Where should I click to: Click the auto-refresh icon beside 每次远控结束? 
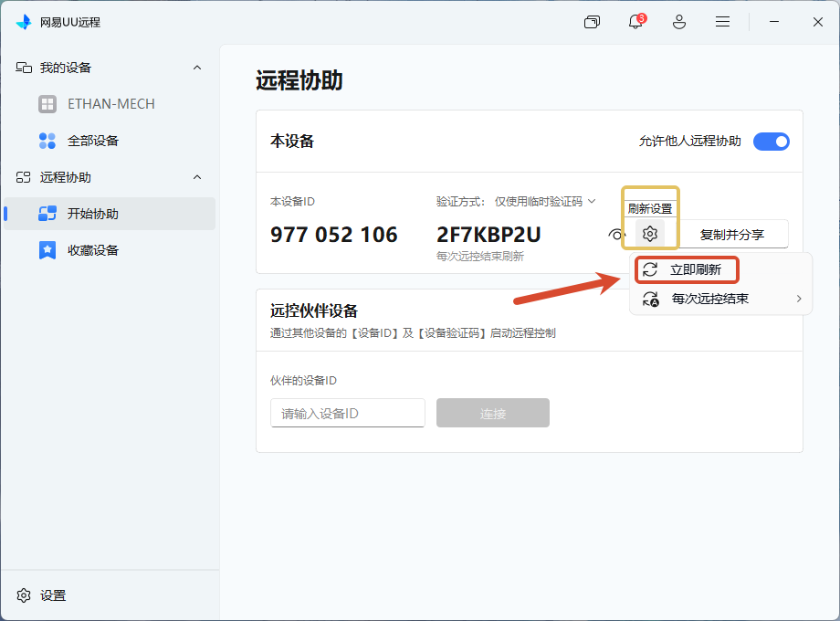click(651, 299)
